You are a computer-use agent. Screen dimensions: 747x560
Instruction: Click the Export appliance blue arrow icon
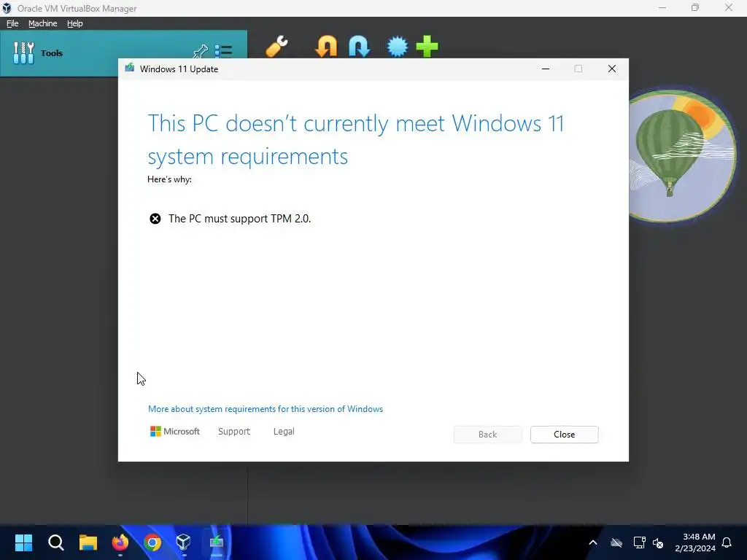[359, 47]
